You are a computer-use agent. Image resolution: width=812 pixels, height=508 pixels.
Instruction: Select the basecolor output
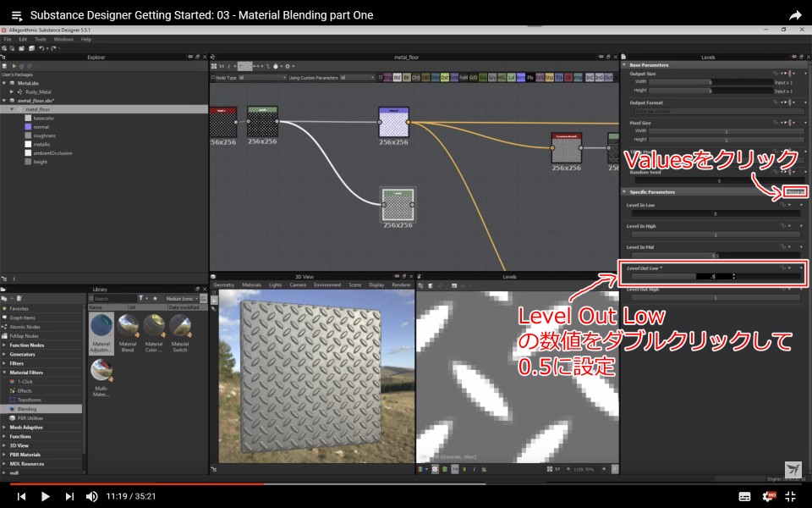(43, 119)
